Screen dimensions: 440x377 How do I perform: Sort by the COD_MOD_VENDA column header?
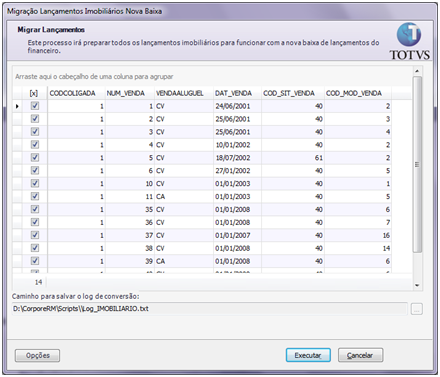[358, 93]
